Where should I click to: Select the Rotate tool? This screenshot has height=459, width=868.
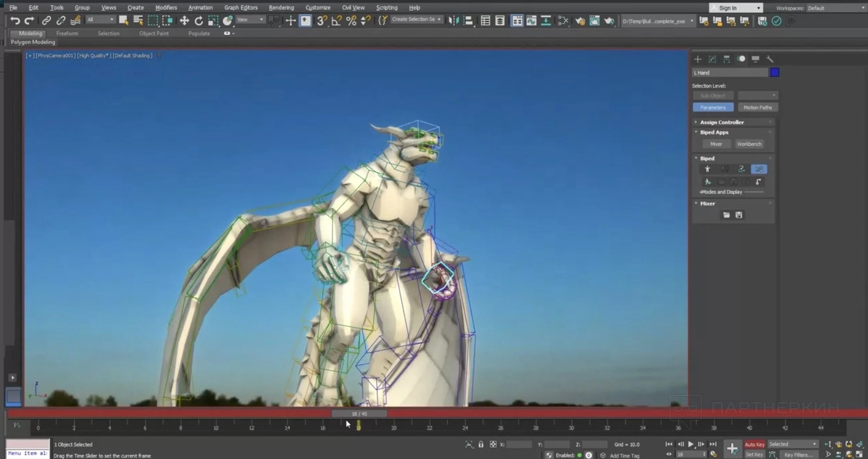(x=198, y=21)
